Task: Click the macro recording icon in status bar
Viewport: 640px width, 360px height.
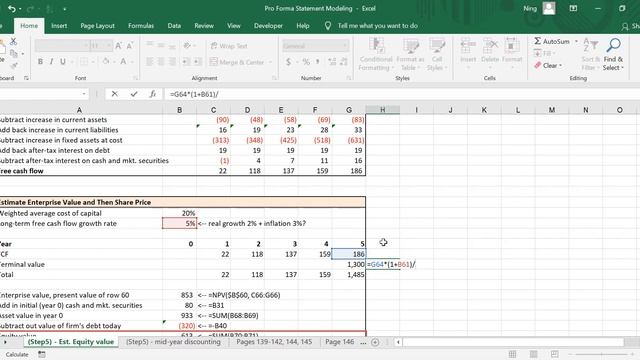Action: tap(42, 354)
